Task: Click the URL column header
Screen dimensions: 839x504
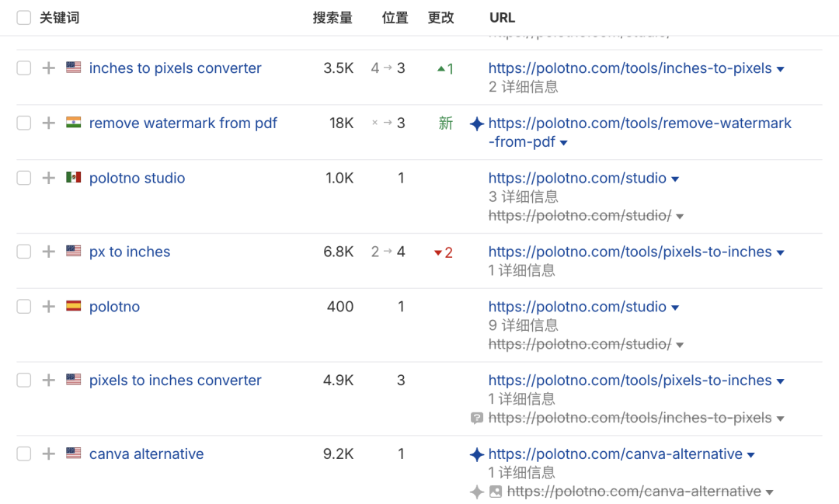Action: 502,18
